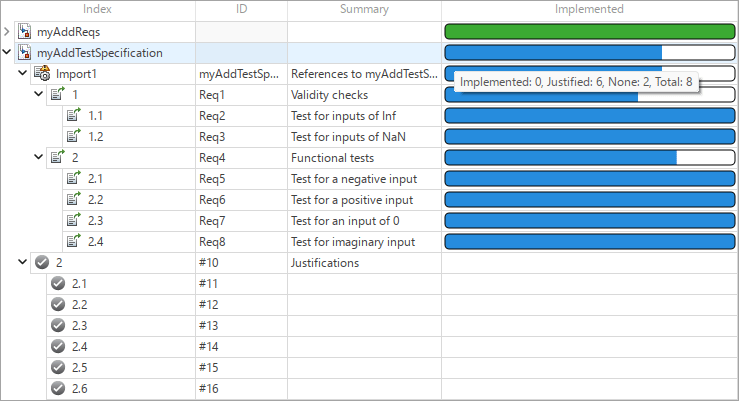Expand the myAddReqs tree node
739x401 pixels.
pyautogui.click(x=8, y=32)
